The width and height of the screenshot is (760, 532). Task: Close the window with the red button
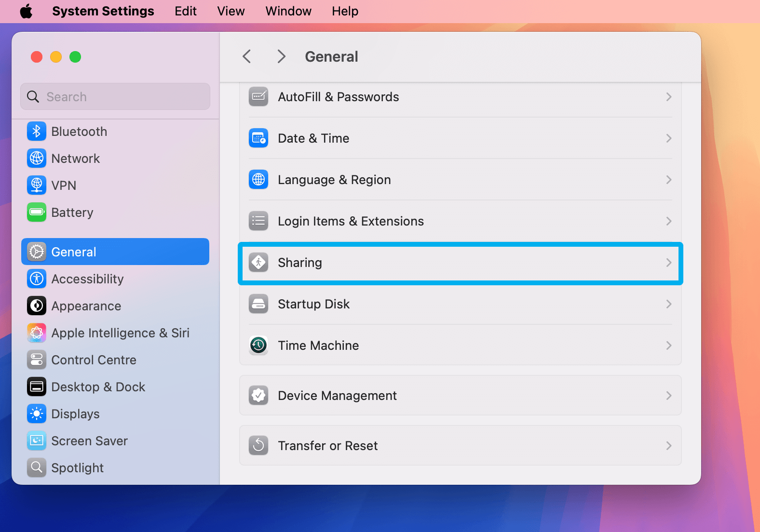pos(37,57)
